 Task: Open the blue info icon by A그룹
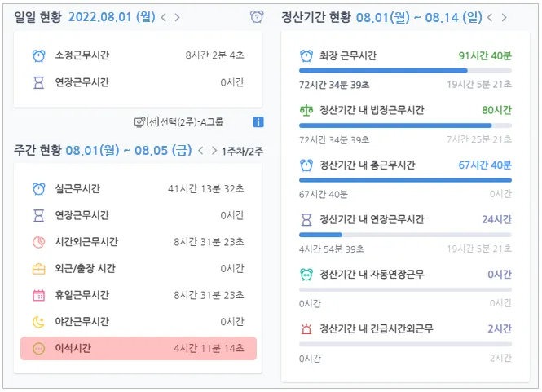coord(258,122)
